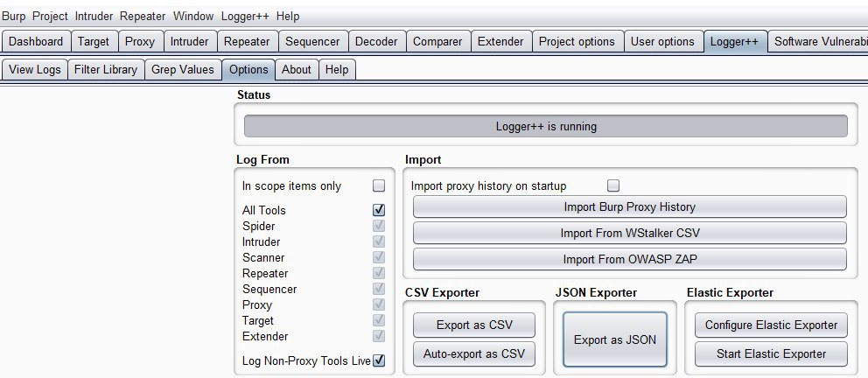The height and width of the screenshot is (378, 868).
Task: Switch to the Comparer tab
Action: pos(437,41)
